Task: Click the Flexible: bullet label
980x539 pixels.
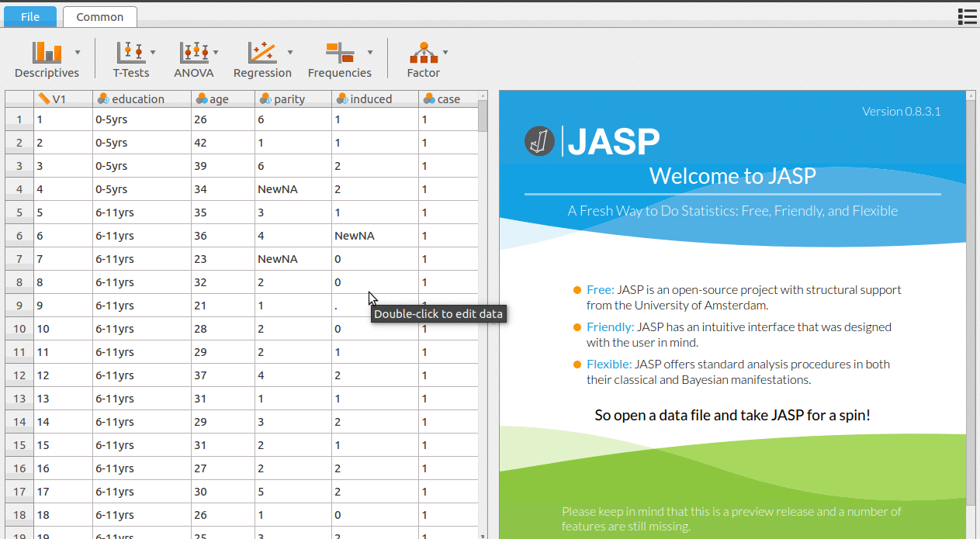Action: click(x=609, y=365)
